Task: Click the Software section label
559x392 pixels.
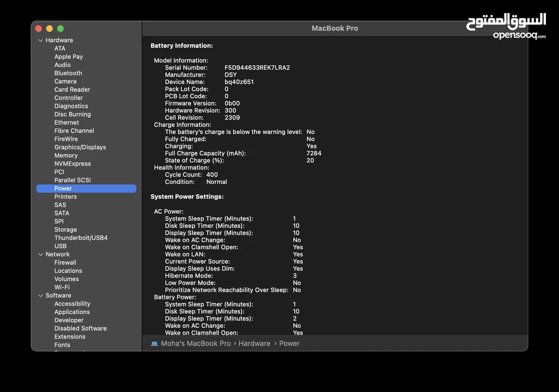Action: [x=58, y=296]
